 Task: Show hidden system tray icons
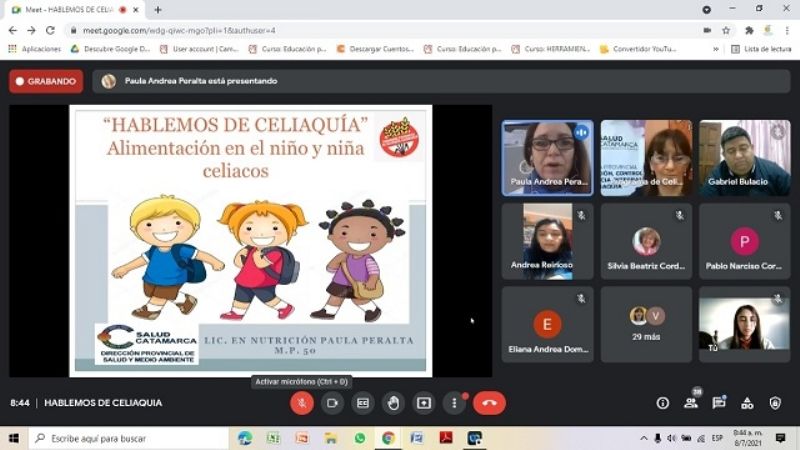(x=643, y=438)
